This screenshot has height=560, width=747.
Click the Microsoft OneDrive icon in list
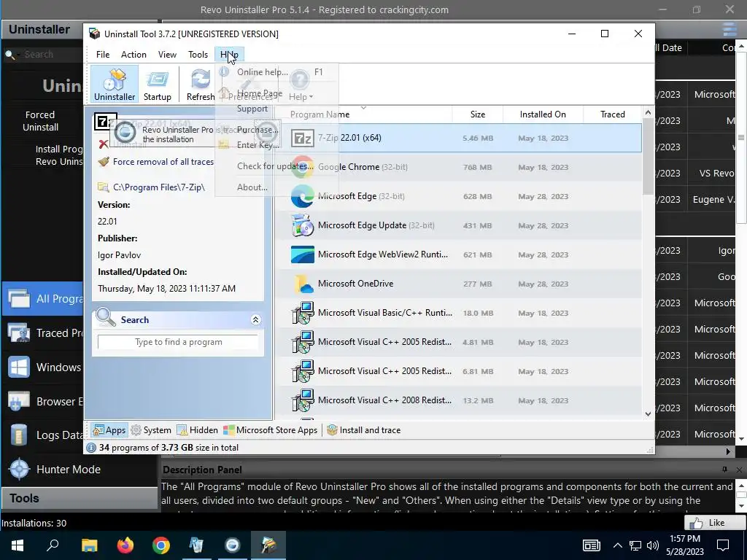tap(303, 284)
